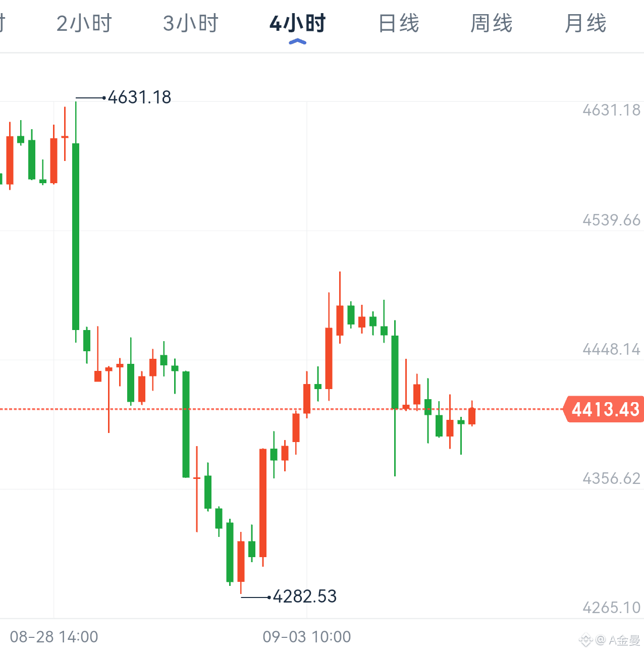Open the 月线 monthly chart tab
This screenshot has height=653, width=644.
coord(585,24)
